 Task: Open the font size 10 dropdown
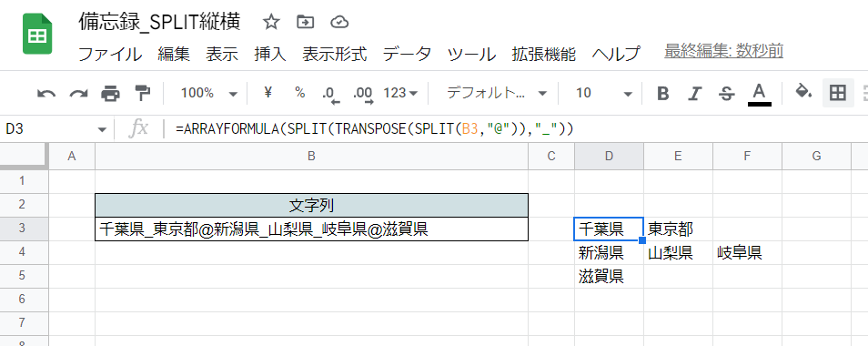point(603,93)
